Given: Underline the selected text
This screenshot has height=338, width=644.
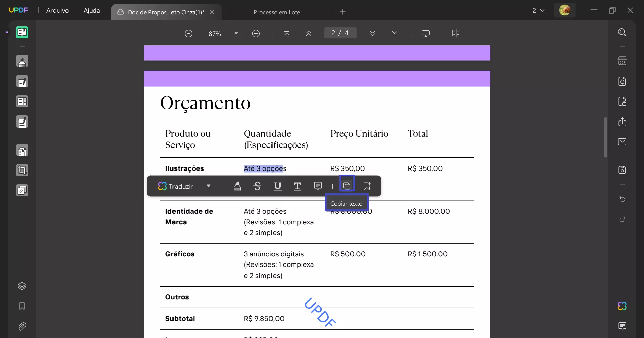Looking at the screenshot, I should click(278, 186).
